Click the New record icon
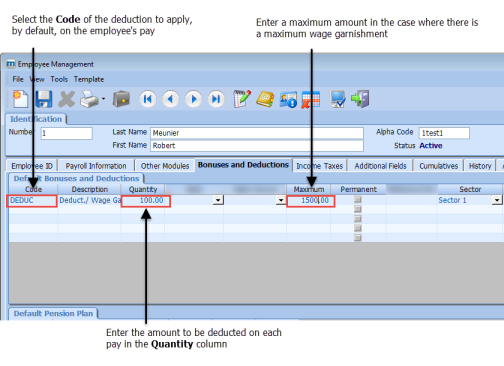The width and height of the screenshot is (504, 366). [20, 99]
